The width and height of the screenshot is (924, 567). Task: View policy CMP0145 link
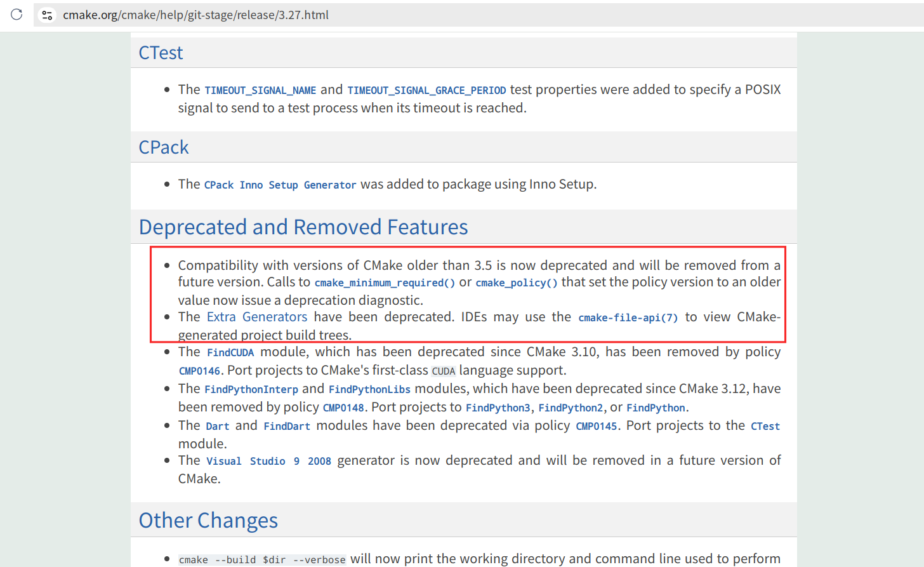click(596, 426)
